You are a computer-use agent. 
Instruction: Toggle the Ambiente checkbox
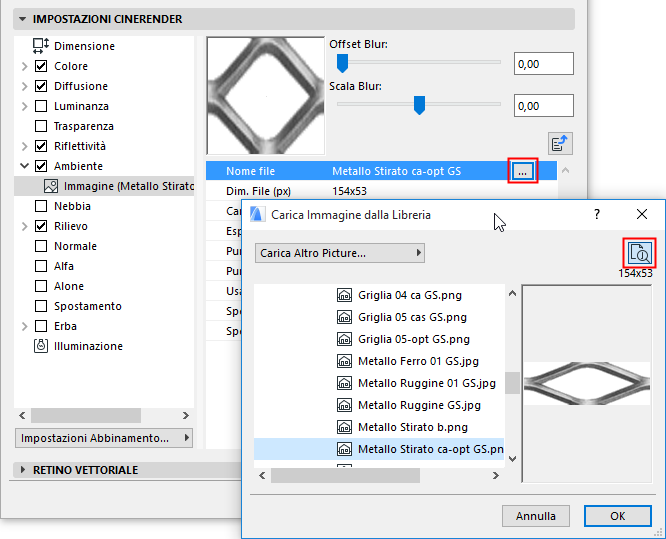[41, 166]
